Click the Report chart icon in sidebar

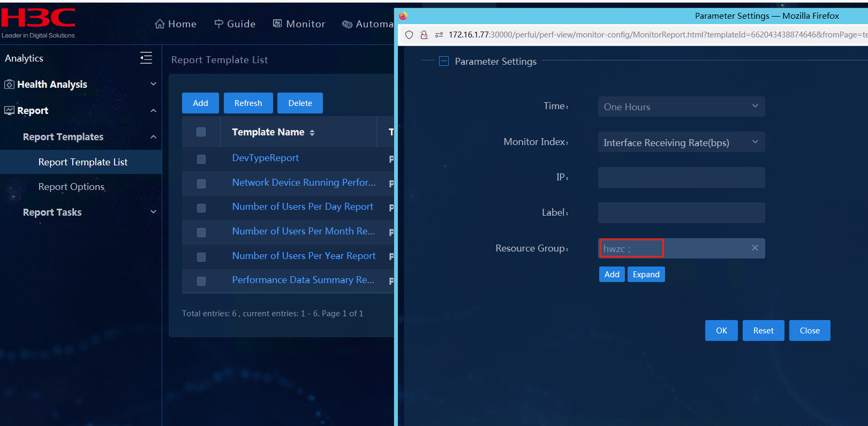pyautogui.click(x=9, y=111)
